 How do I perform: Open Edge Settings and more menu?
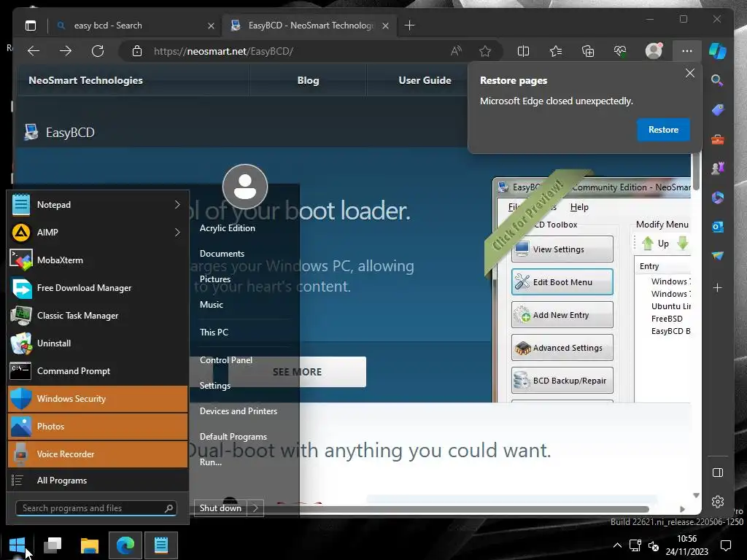687,51
